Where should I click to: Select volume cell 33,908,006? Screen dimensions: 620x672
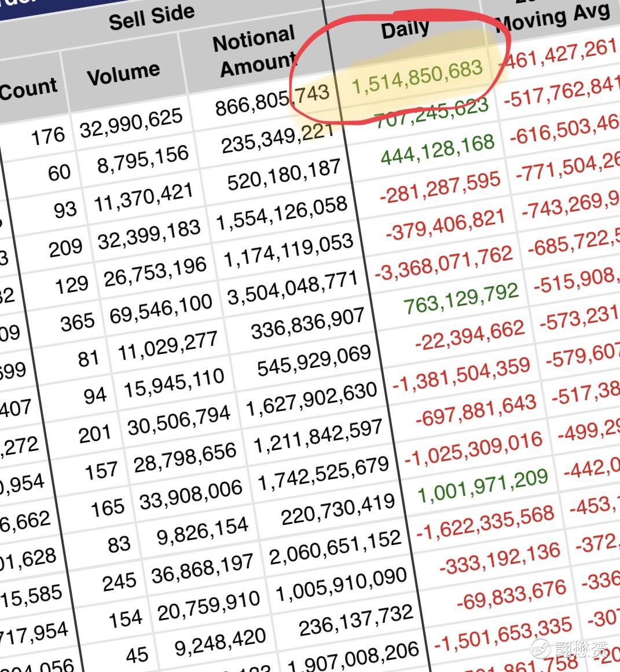[x=190, y=495]
